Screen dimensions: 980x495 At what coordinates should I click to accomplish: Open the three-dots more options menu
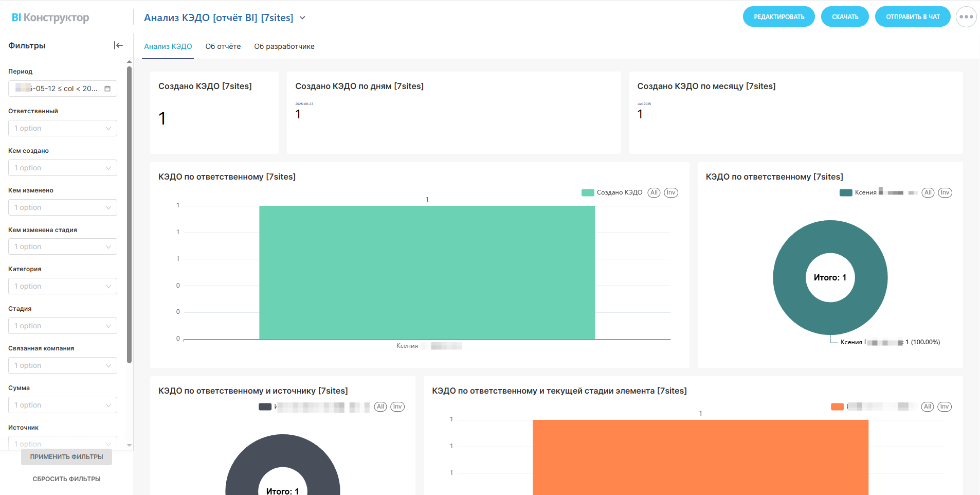[x=966, y=17]
